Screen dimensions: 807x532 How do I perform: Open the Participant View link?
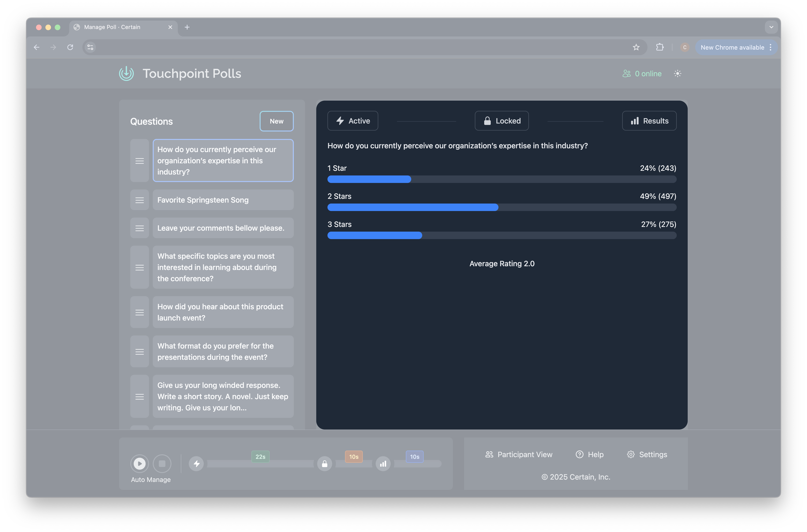[519, 454]
